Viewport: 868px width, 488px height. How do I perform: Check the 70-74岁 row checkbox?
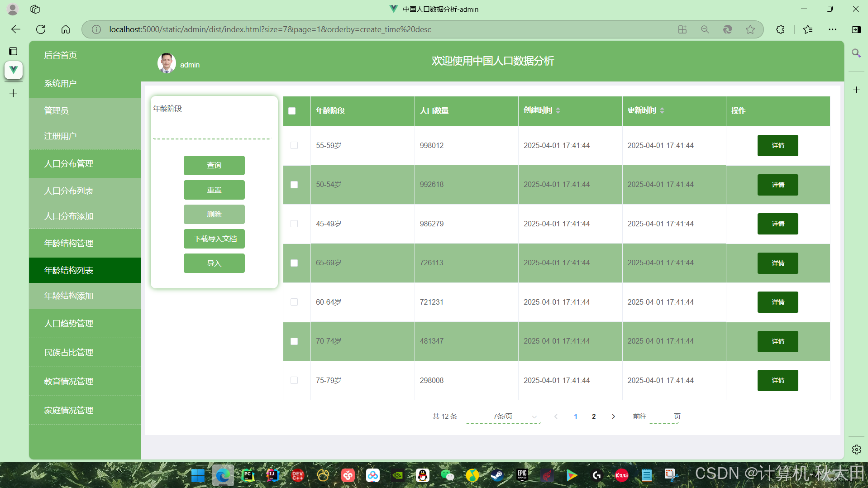pyautogui.click(x=294, y=341)
